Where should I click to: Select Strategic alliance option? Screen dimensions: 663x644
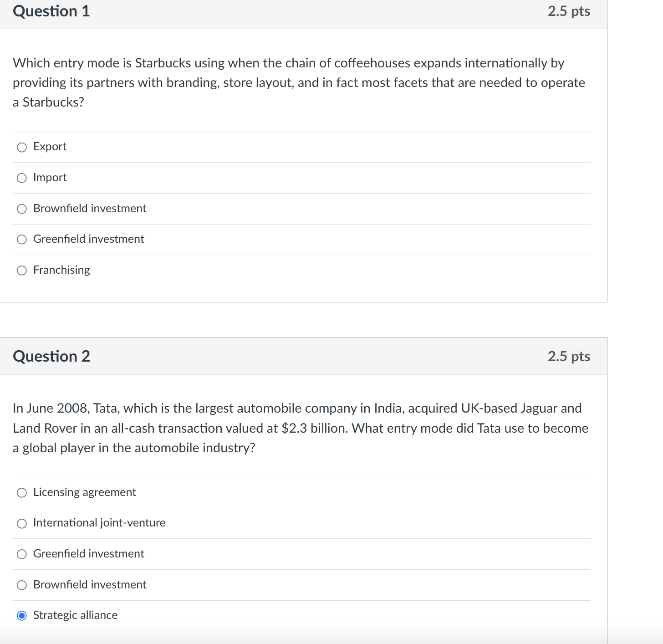pyautogui.click(x=21, y=615)
